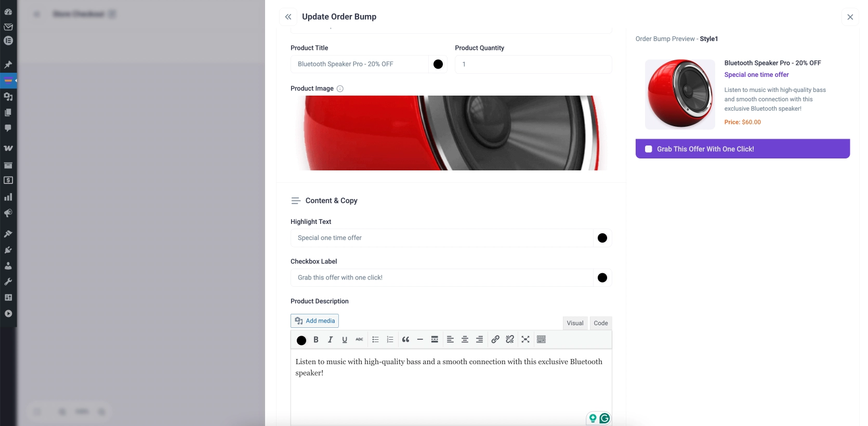This screenshot has height=426, width=868.
Task: Edit the Checkbox Label input
Action: (441, 277)
